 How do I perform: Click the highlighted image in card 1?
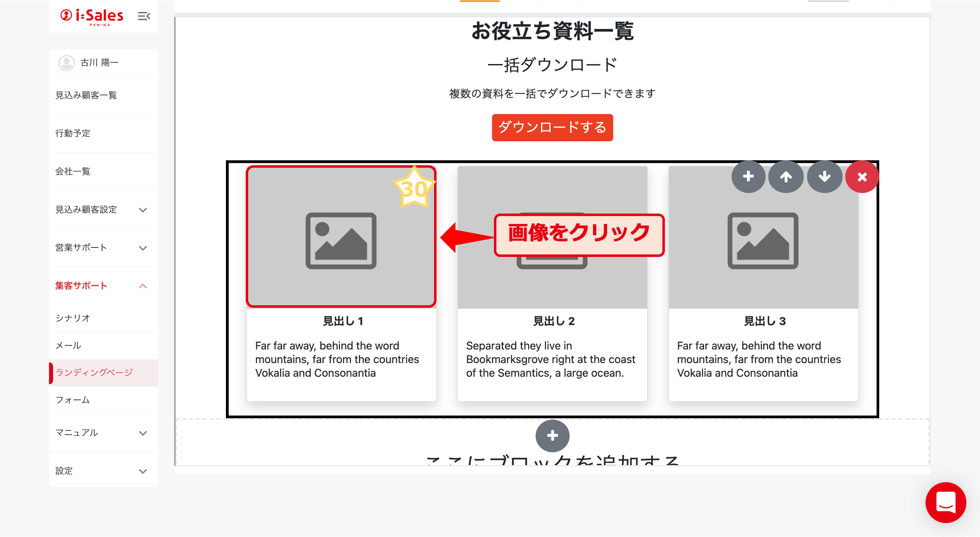[341, 241]
